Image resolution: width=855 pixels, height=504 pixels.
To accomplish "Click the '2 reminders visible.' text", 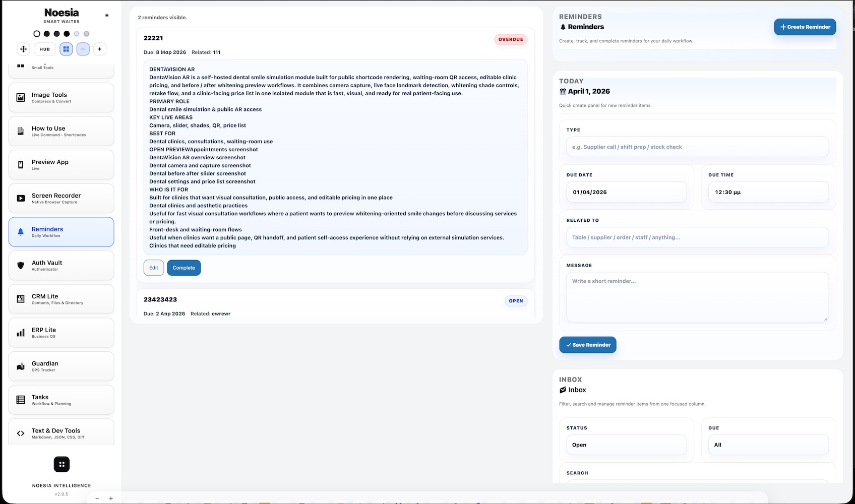I will coord(162,18).
